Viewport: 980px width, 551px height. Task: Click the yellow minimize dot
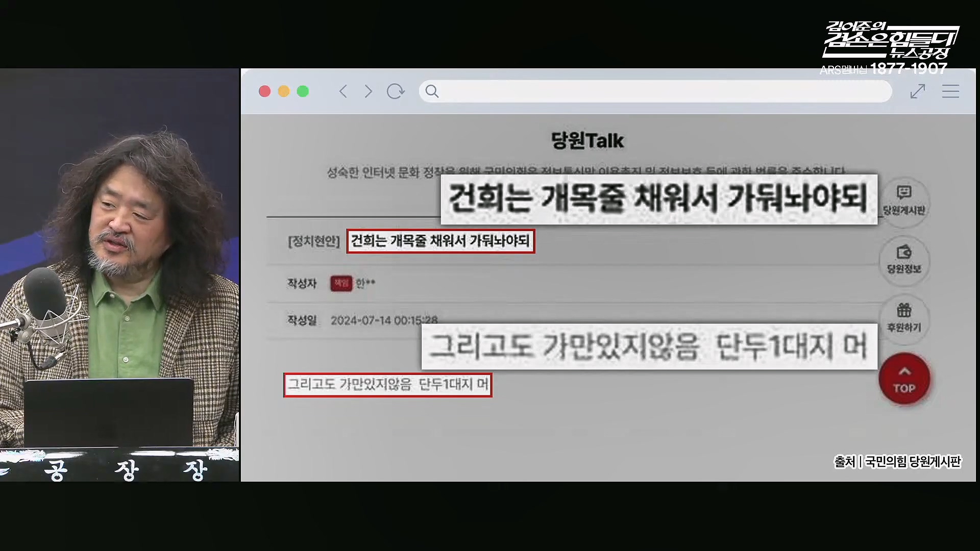click(284, 91)
